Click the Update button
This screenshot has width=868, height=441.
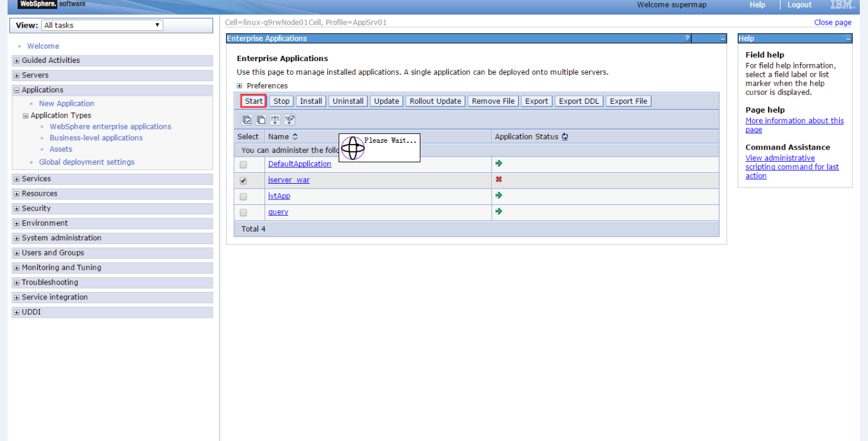[386, 101]
